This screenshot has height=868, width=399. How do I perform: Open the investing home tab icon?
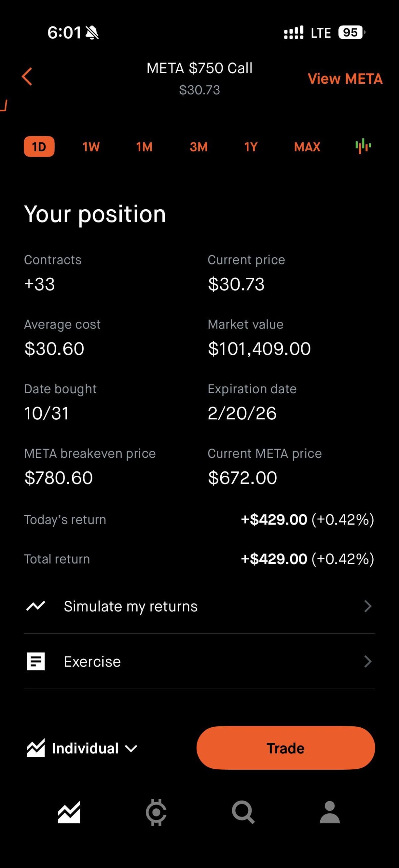pyautogui.click(x=69, y=812)
